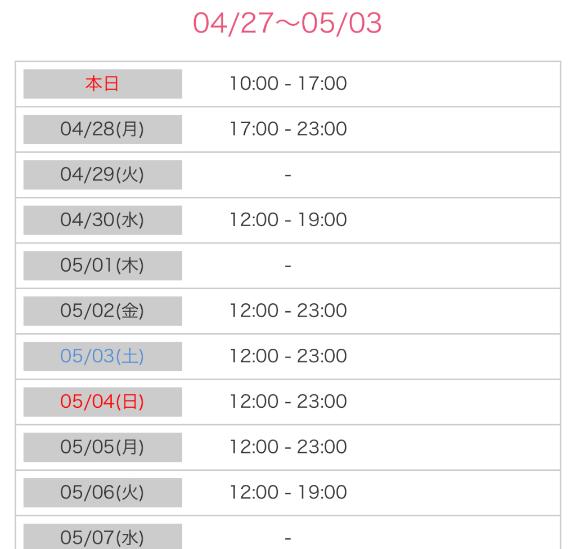The width and height of the screenshot is (576, 549).
Task: Click today's 10:00 - 17:00 time slot
Action: (x=288, y=83)
